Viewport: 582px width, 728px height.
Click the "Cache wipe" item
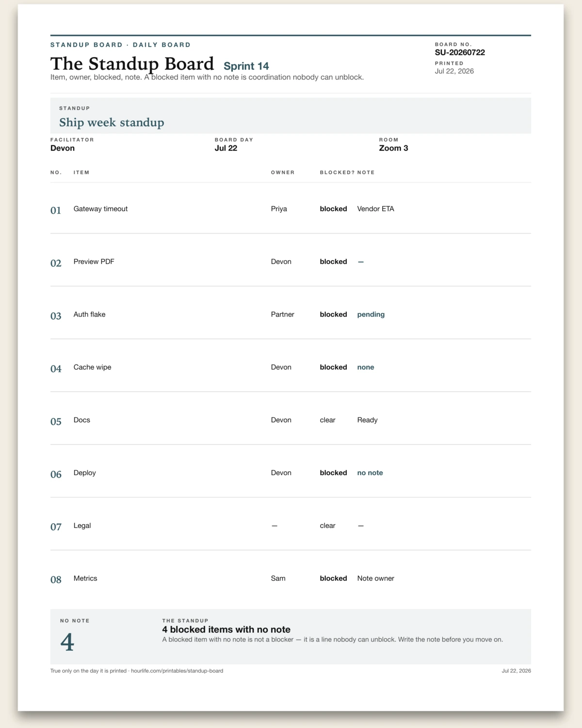pyautogui.click(x=93, y=367)
